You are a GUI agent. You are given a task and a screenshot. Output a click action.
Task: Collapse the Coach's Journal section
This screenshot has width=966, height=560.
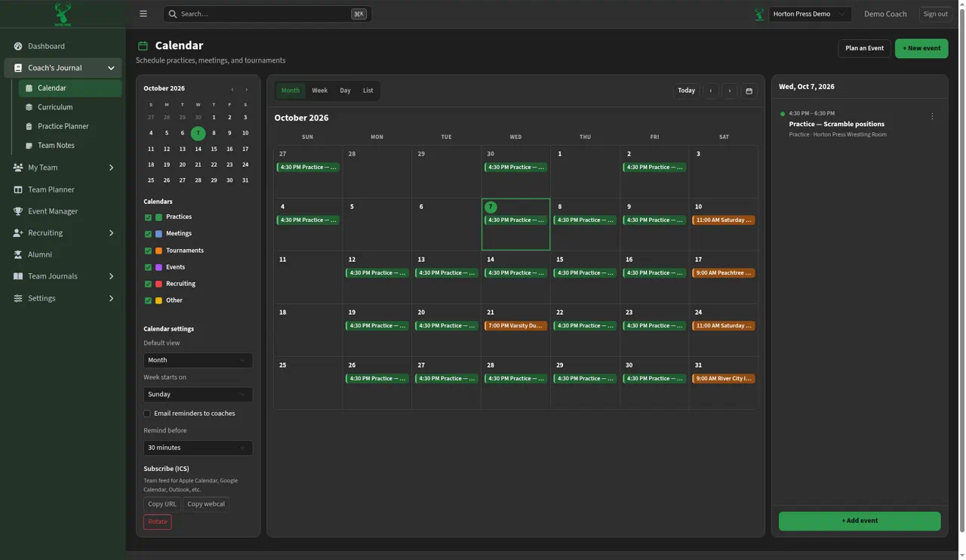[x=63, y=68]
